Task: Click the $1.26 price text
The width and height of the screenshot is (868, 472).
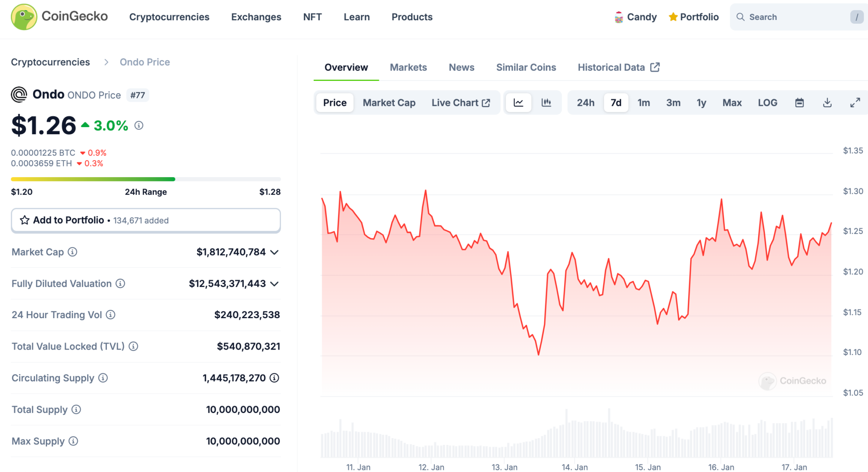Action: [44, 125]
